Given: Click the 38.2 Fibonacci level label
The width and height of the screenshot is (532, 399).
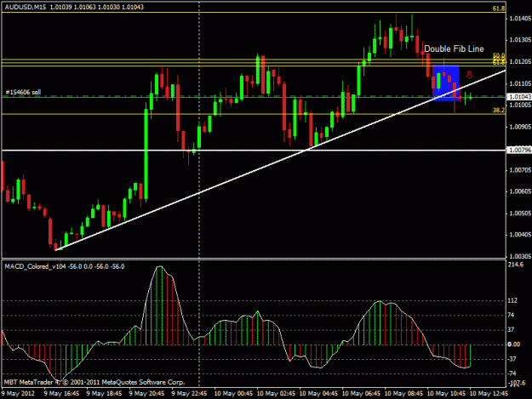Looking at the screenshot, I should 499,111.
